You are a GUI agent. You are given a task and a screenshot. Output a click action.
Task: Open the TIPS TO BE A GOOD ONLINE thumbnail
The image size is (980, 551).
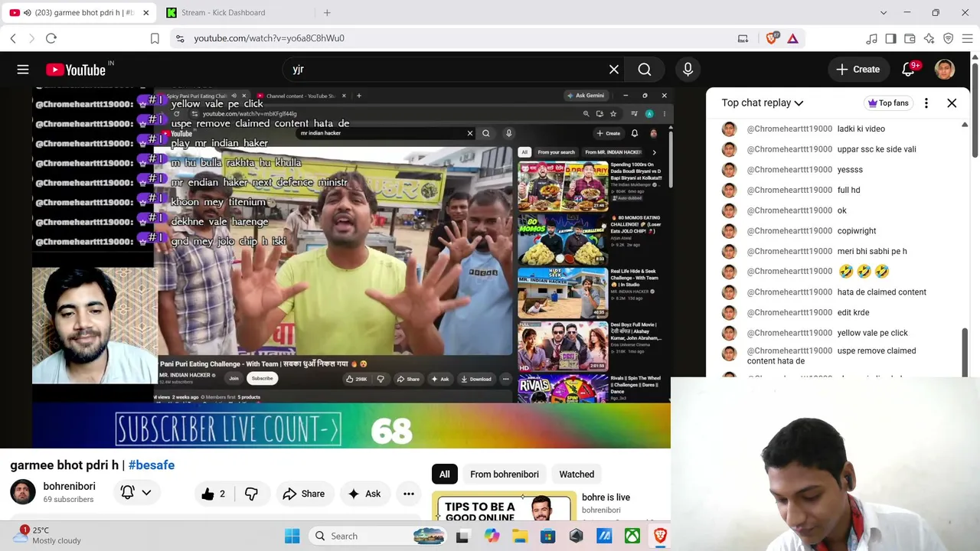tap(504, 507)
